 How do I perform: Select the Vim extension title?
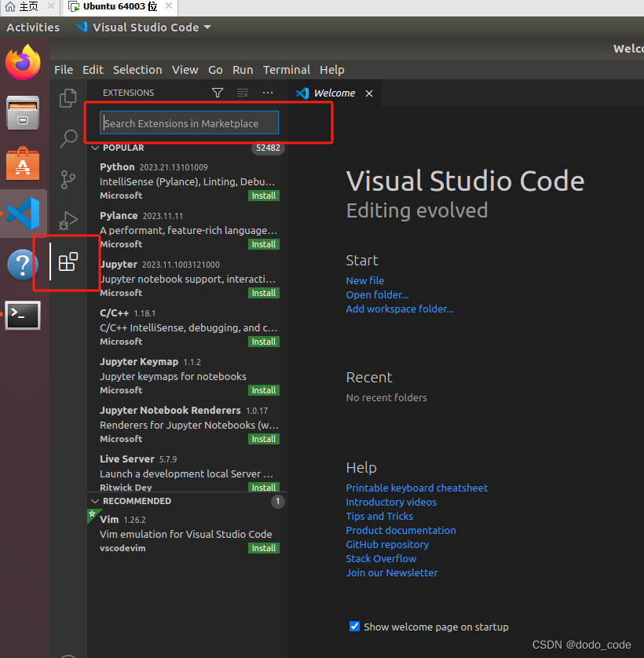pyautogui.click(x=109, y=520)
